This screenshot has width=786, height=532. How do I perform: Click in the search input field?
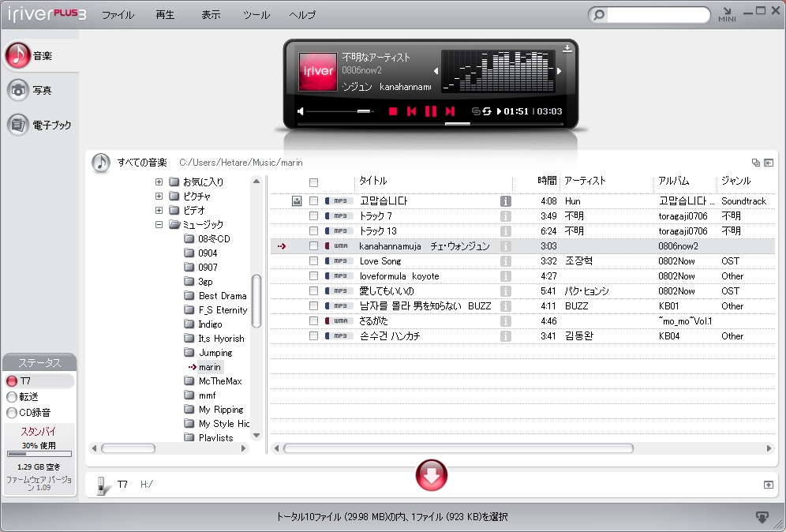tap(657, 14)
